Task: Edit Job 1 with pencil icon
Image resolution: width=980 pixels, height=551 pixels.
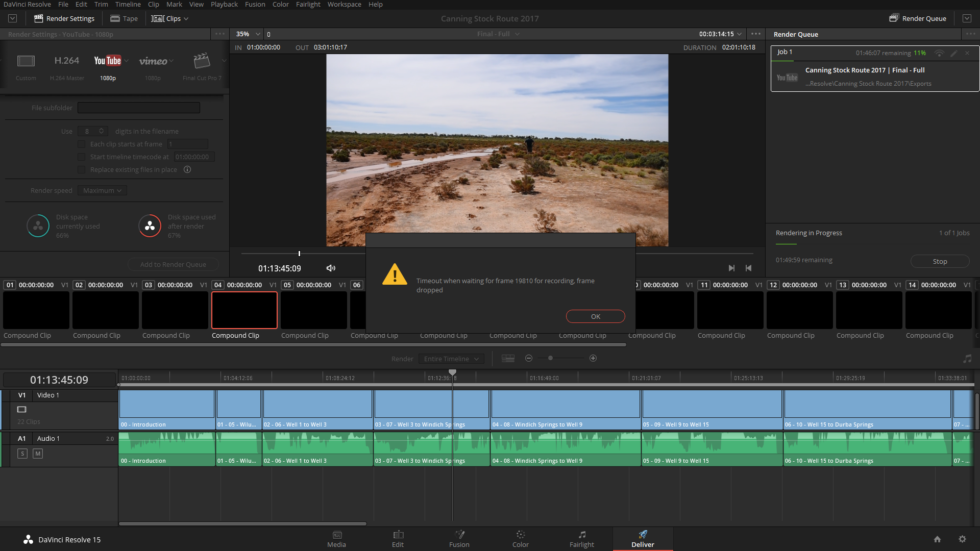Action: [x=953, y=53]
